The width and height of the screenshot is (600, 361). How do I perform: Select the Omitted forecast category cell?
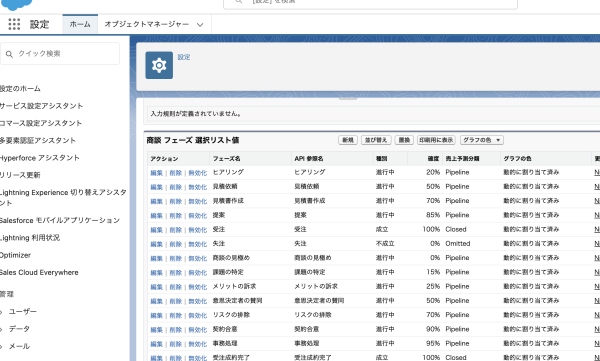(x=458, y=243)
